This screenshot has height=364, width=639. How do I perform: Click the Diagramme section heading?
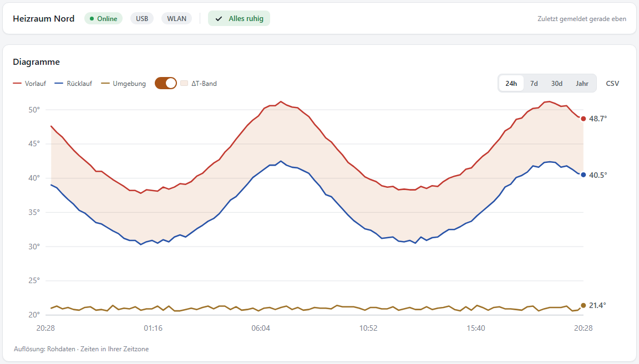pos(36,62)
